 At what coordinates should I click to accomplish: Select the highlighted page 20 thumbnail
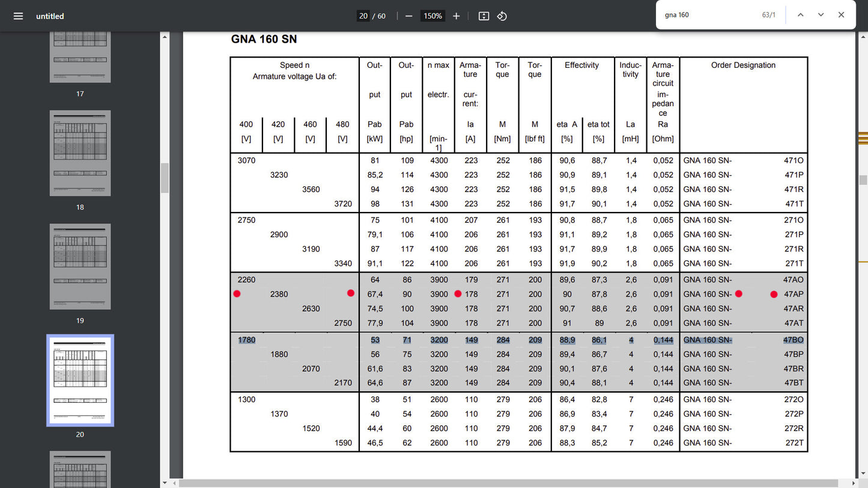(x=80, y=381)
